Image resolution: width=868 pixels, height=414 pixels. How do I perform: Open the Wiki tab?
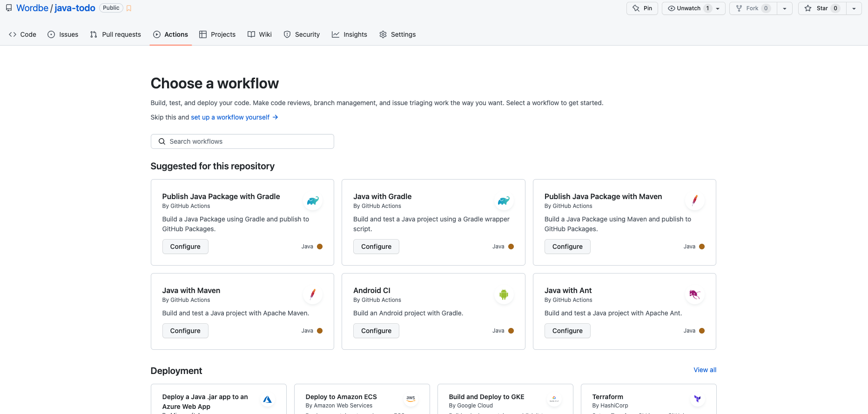260,34
